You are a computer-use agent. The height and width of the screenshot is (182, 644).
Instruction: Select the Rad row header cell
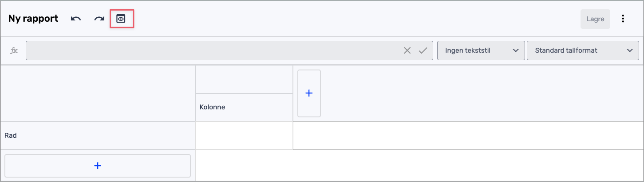(x=98, y=136)
